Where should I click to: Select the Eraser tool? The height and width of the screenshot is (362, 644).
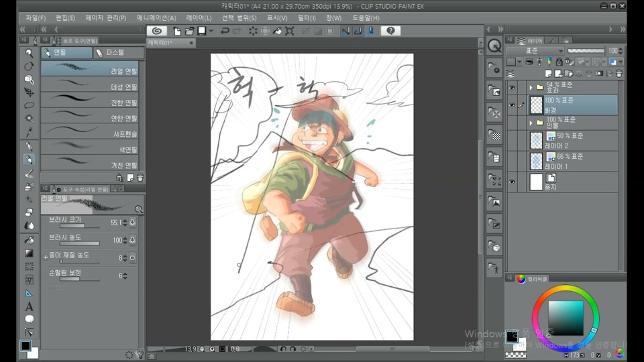29,213
